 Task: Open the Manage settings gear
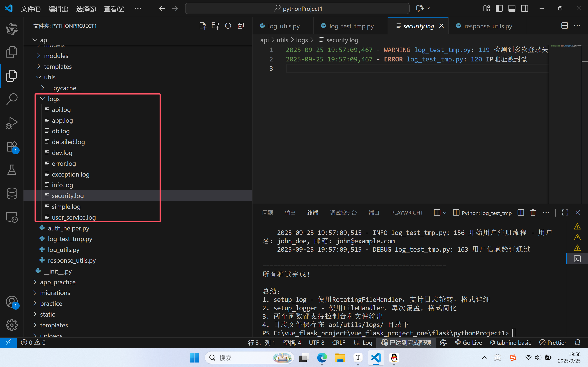pos(12,325)
